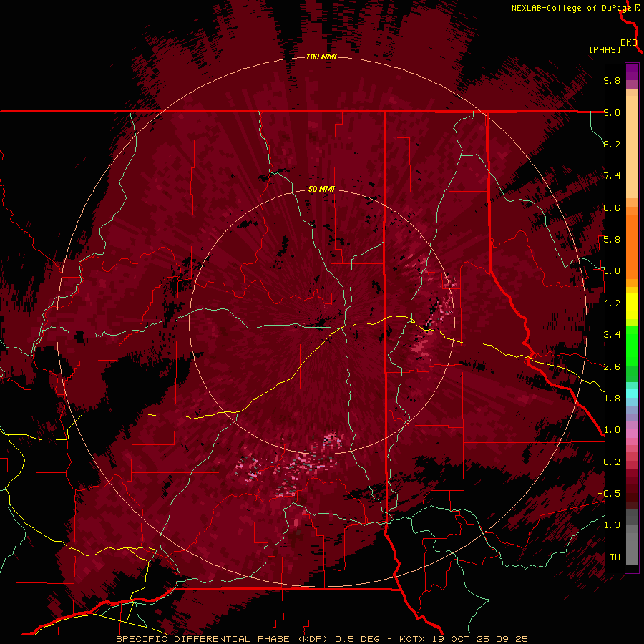Click the 100 NMI range ring label
The height and width of the screenshot is (644, 644).
point(321,57)
